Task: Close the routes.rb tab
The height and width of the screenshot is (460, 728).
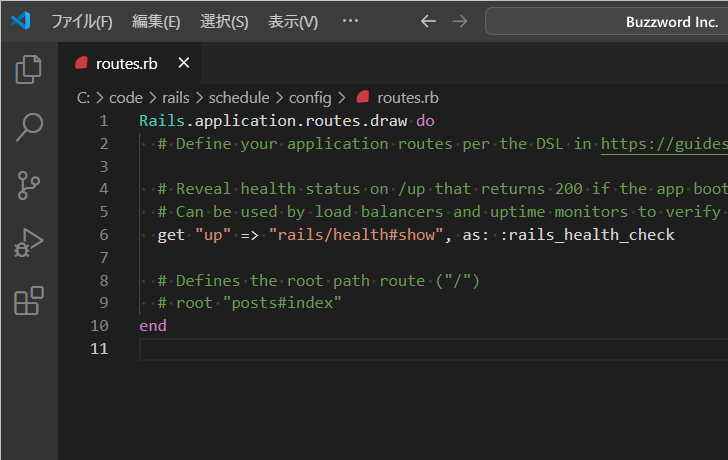Action: coord(184,63)
